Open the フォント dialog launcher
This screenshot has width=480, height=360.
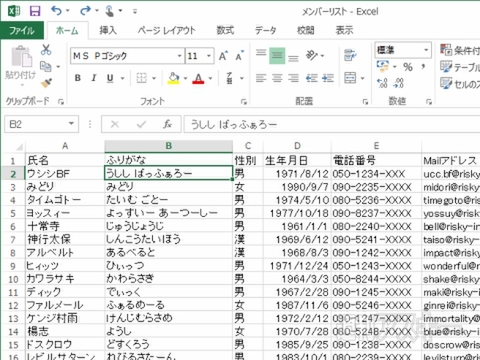click(x=244, y=102)
